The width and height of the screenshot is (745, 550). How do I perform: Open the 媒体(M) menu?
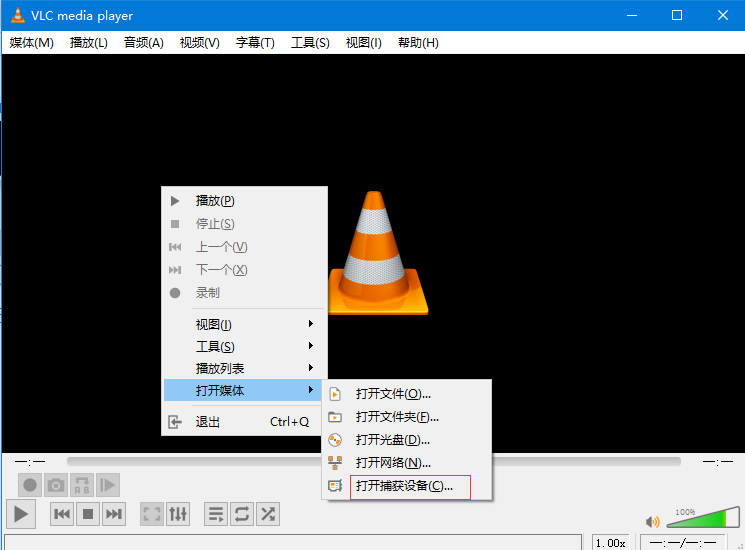(x=31, y=43)
